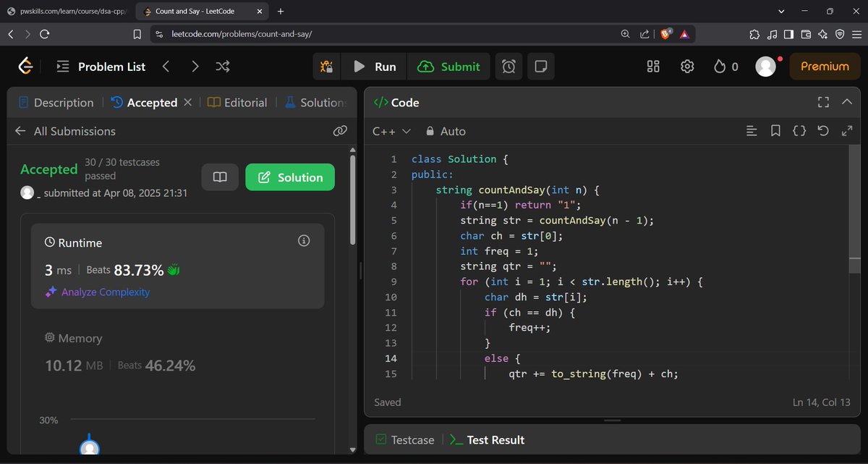The image size is (868, 464).
Task: Switch to the Solutions tab
Action: 315,103
